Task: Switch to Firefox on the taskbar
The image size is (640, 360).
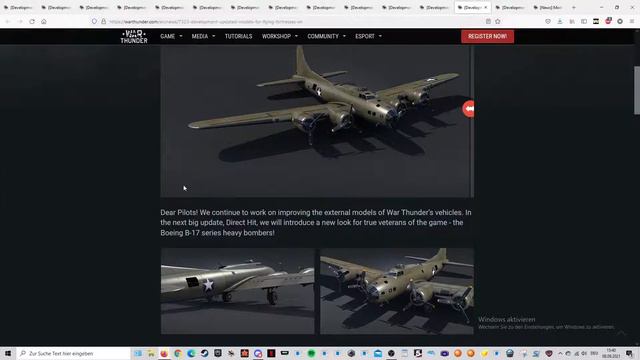Action: click(164, 353)
